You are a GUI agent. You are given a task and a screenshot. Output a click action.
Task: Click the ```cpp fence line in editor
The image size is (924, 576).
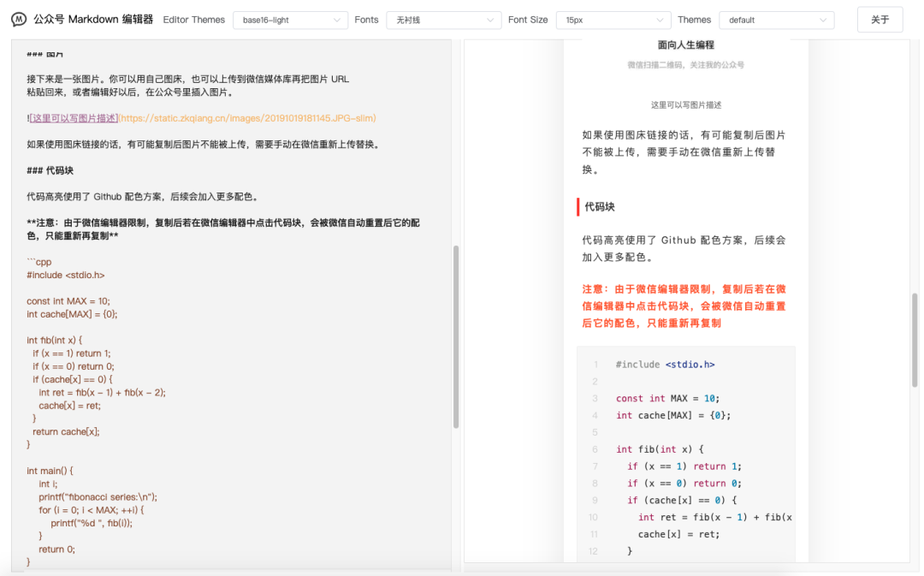click(x=38, y=262)
